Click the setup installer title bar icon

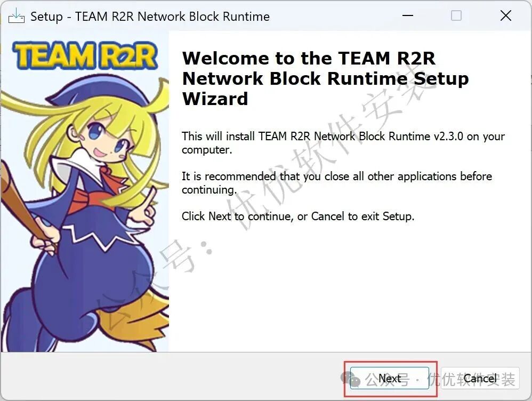(17, 15)
